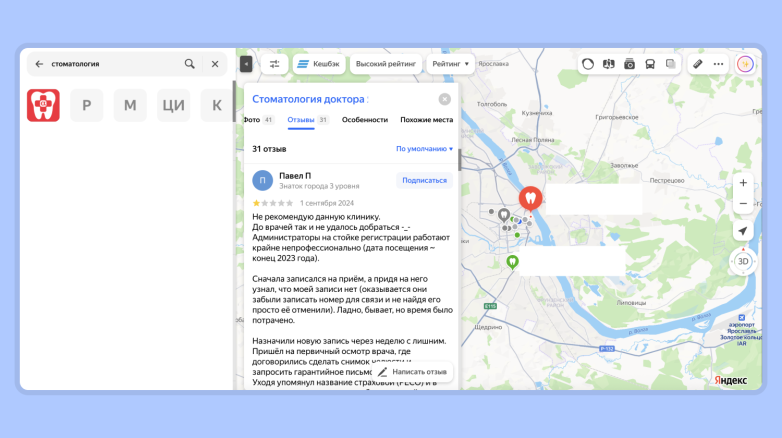Zoom out on the map

point(743,204)
